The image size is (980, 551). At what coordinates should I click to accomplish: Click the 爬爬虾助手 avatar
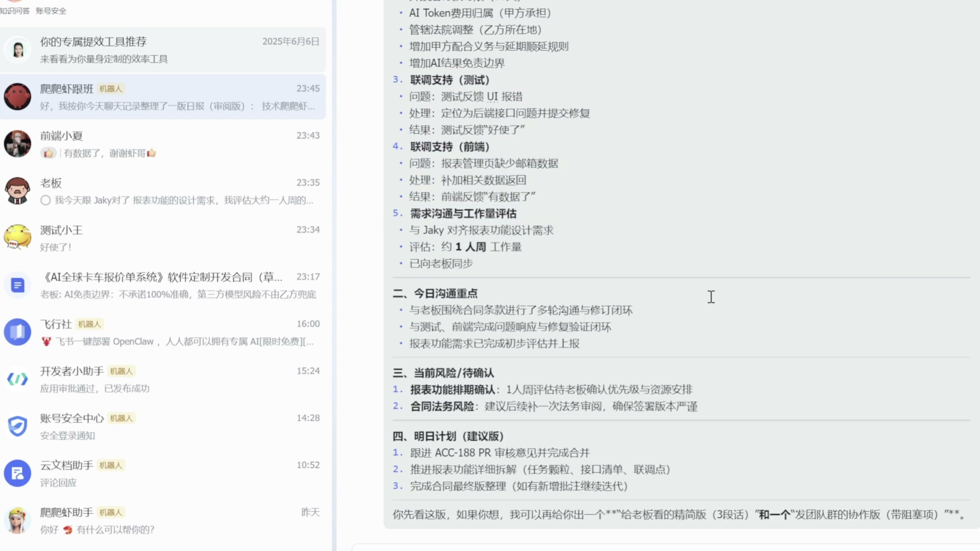(18, 520)
